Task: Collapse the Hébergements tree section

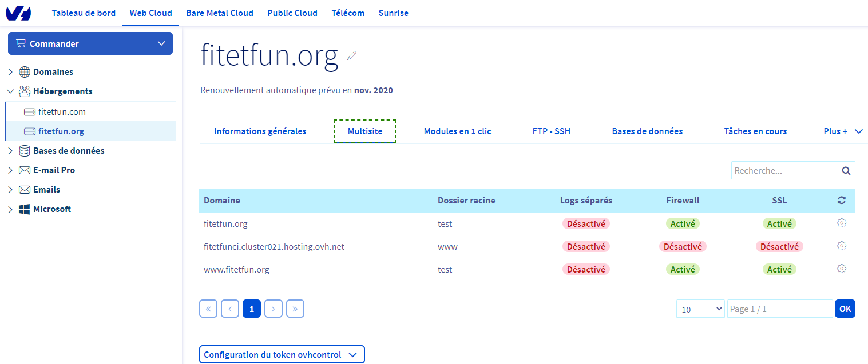Action: (x=10, y=91)
